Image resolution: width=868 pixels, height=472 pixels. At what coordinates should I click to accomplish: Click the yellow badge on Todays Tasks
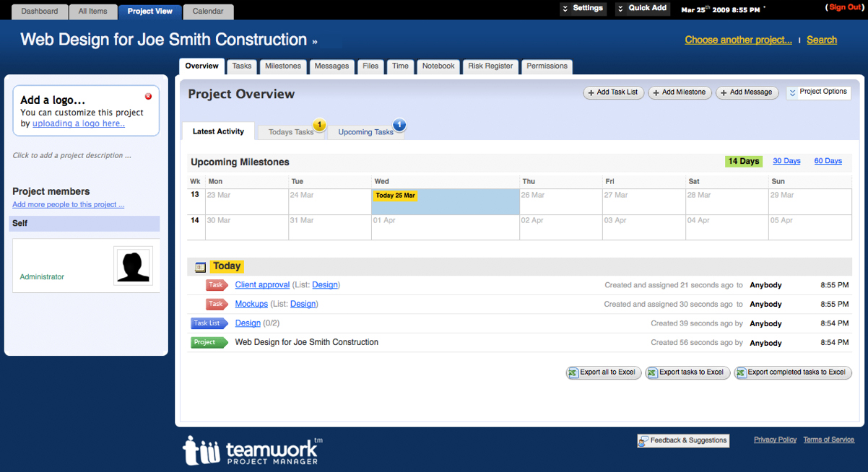tap(319, 125)
